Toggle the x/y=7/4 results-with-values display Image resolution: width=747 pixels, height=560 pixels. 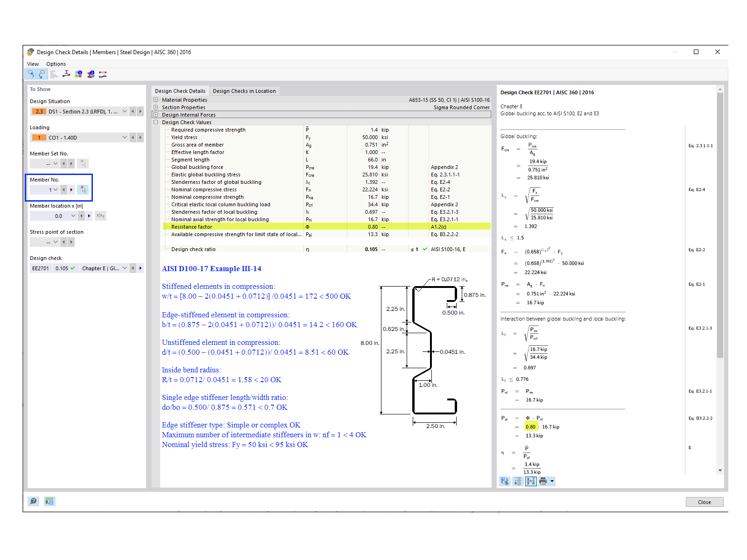tap(531, 481)
